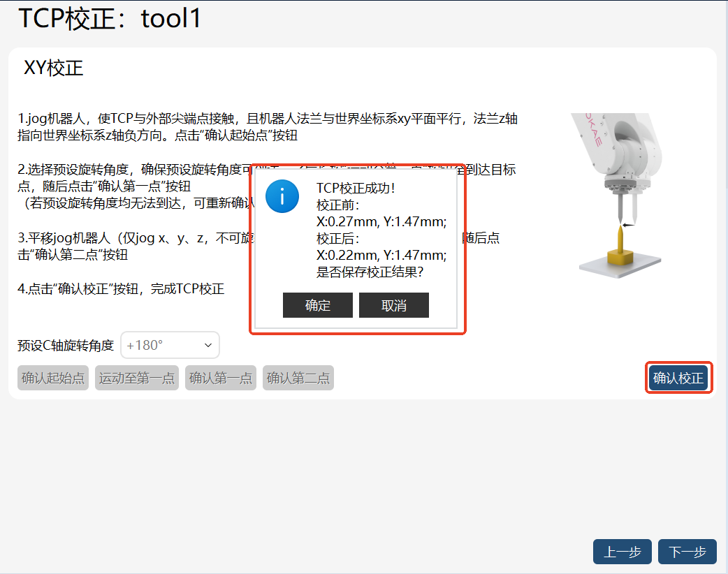728x574 pixels.
Task: Proceed with the 下一步 button
Action: click(x=687, y=552)
